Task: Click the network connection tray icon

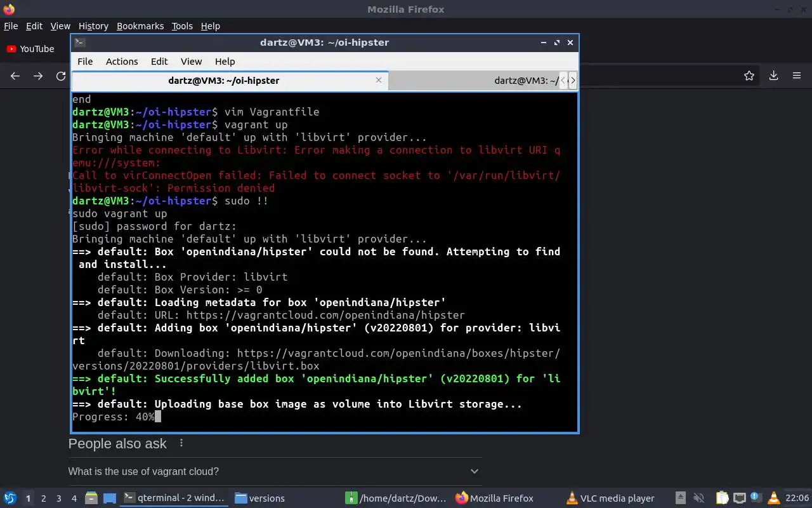Action: (739, 498)
